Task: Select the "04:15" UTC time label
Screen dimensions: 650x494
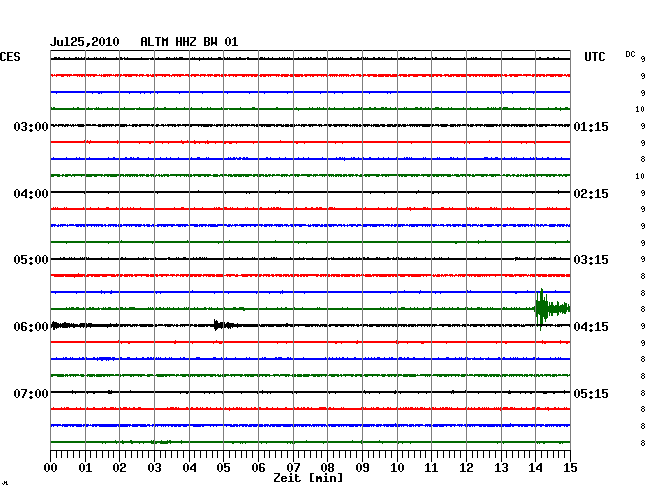Action: (591, 327)
